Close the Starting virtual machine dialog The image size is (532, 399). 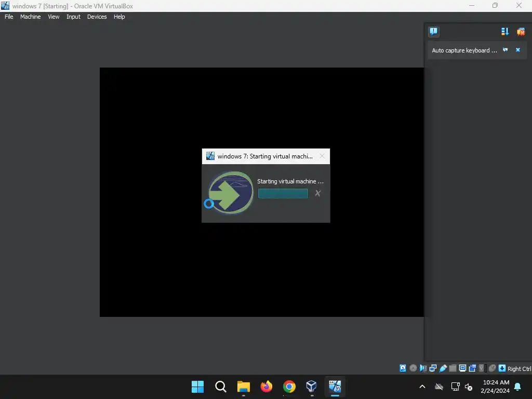click(322, 156)
